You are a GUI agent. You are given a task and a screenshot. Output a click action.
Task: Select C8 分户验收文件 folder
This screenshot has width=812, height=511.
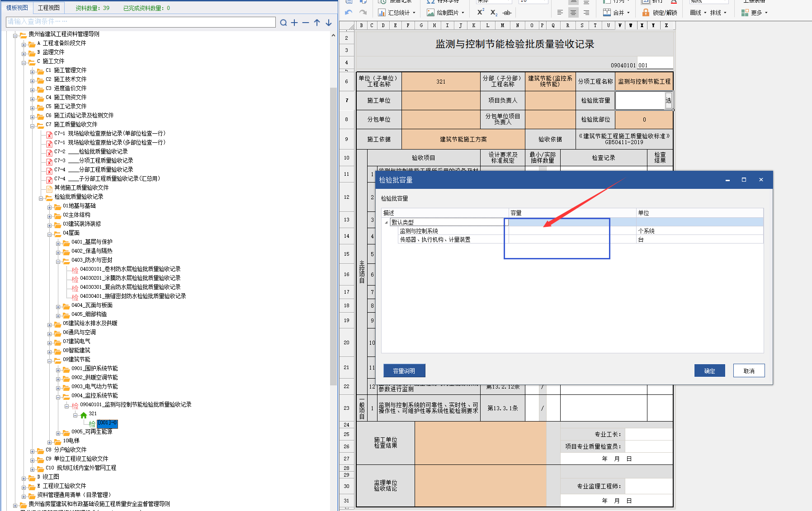[x=62, y=450]
